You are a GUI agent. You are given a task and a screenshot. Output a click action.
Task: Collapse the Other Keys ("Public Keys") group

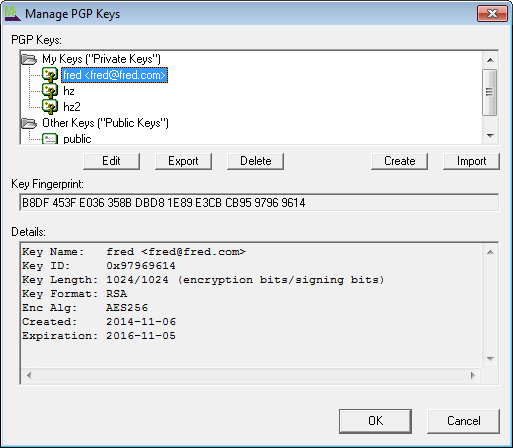(x=105, y=123)
